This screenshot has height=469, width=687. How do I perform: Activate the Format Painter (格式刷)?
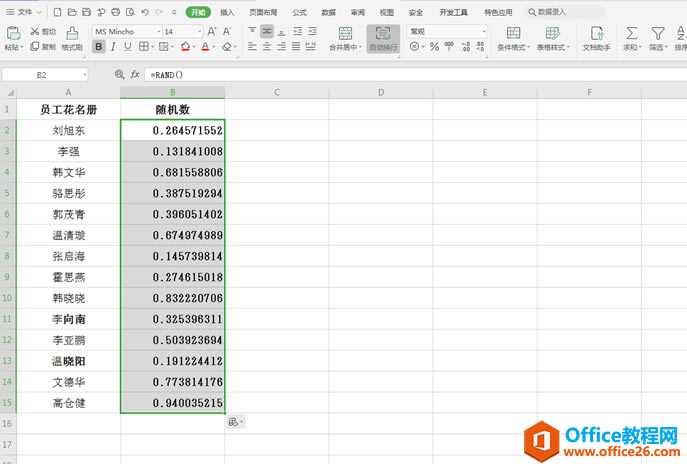click(72, 39)
